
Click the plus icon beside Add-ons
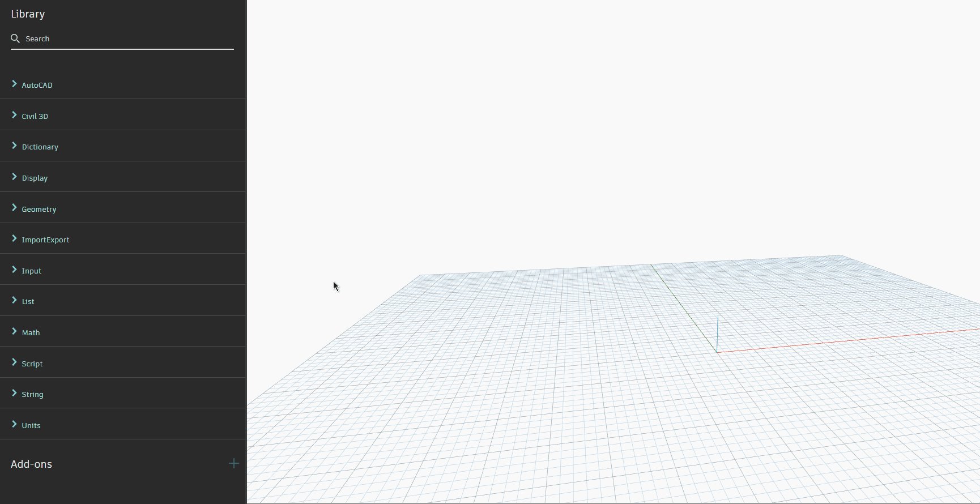tap(233, 463)
